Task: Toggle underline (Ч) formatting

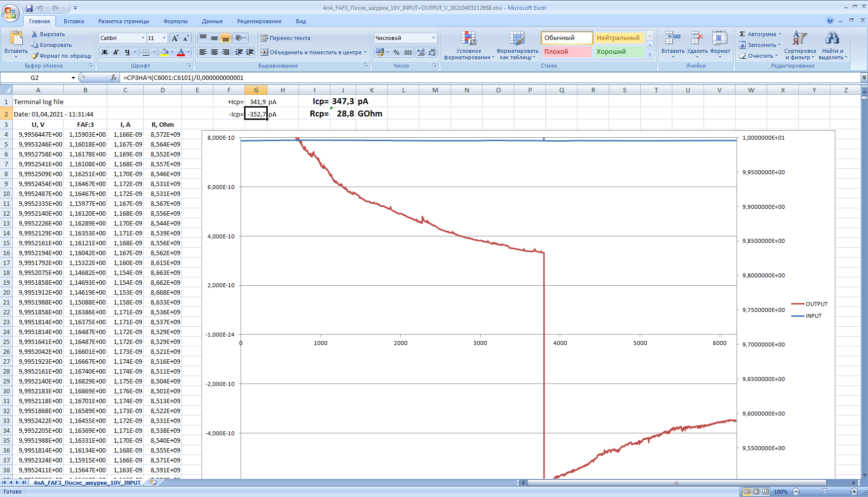Action: [127, 52]
